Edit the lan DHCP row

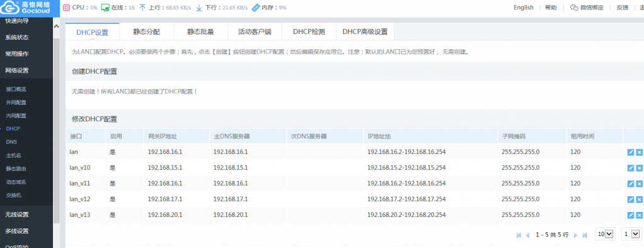tap(631, 152)
